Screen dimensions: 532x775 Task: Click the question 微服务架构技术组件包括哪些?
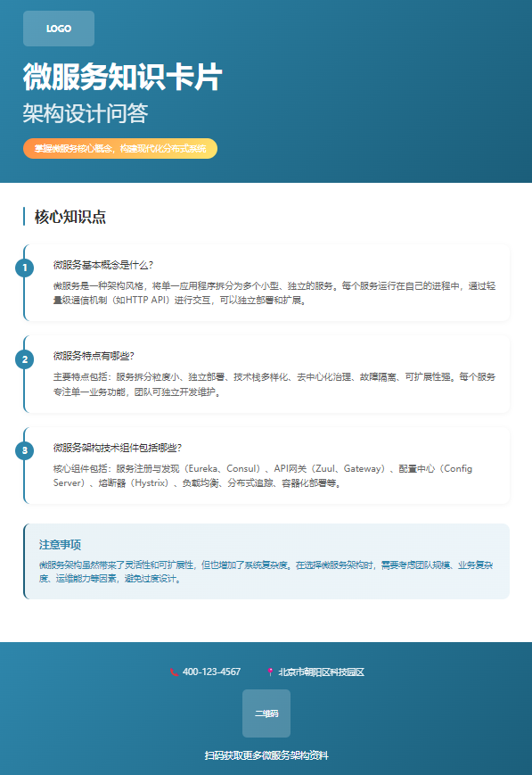pyautogui.click(x=118, y=448)
